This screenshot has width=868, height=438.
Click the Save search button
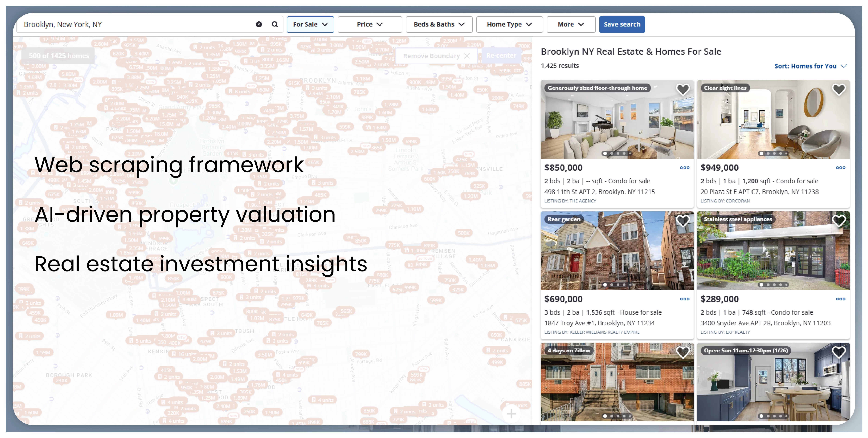click(622, 24)
